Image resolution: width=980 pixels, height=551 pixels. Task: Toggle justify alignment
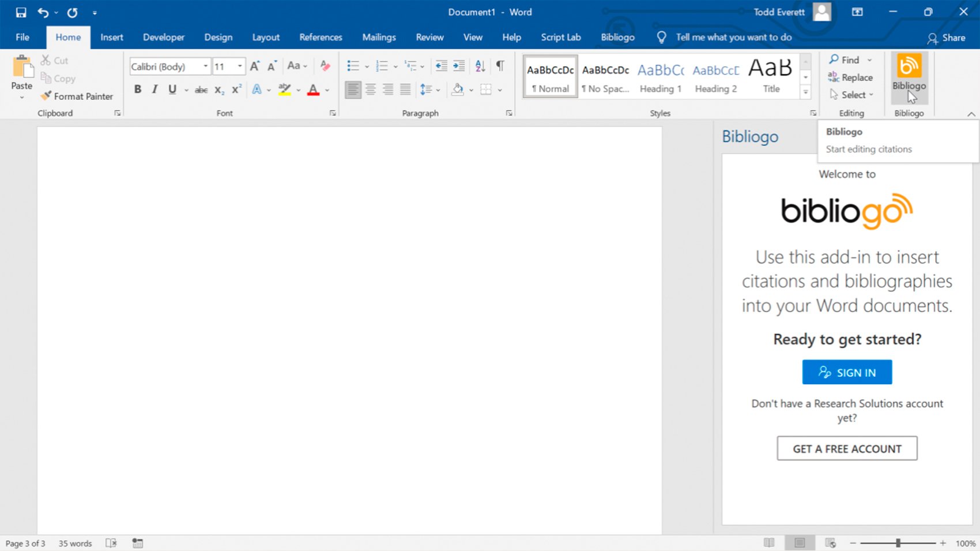[x=406, y=89]
